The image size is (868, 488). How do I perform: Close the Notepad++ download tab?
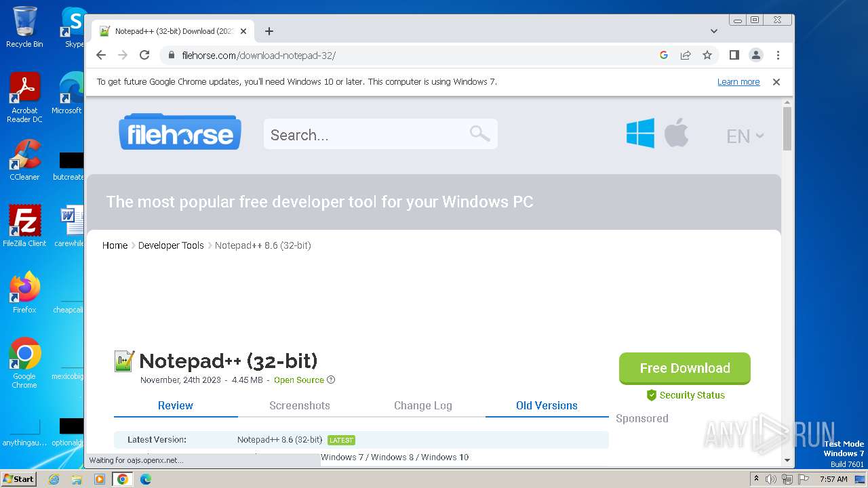(x=243, y=31)
